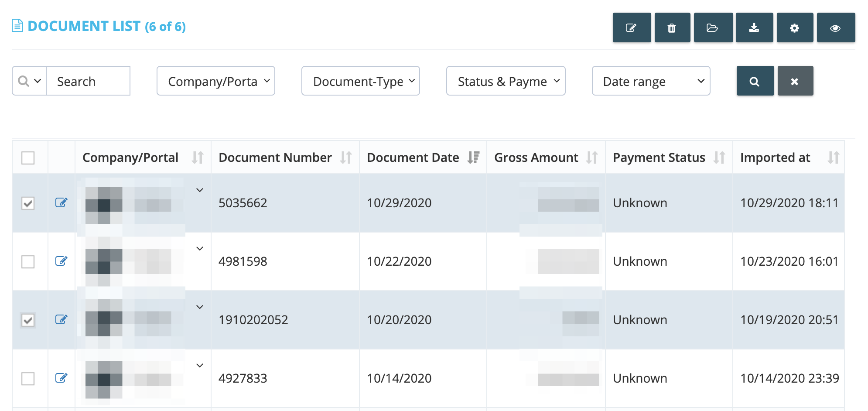
Task: Click the eye view toolbar button
Action: pos(836,27)
